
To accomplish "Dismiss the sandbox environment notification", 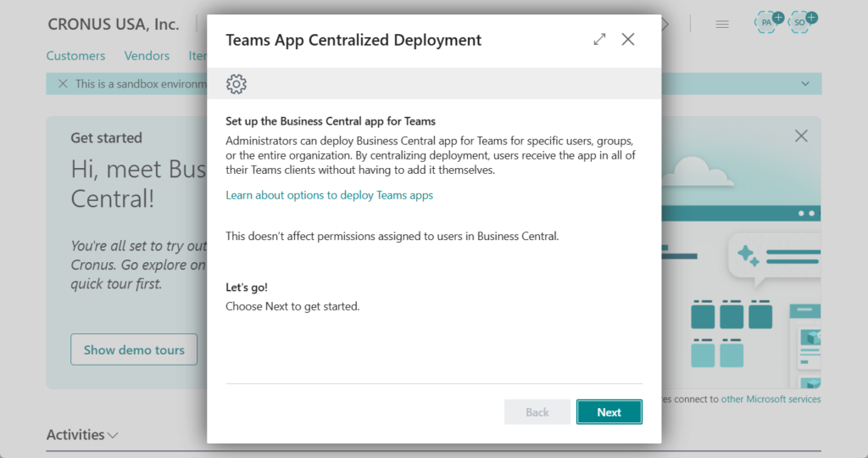I will (x=63, y=84).
